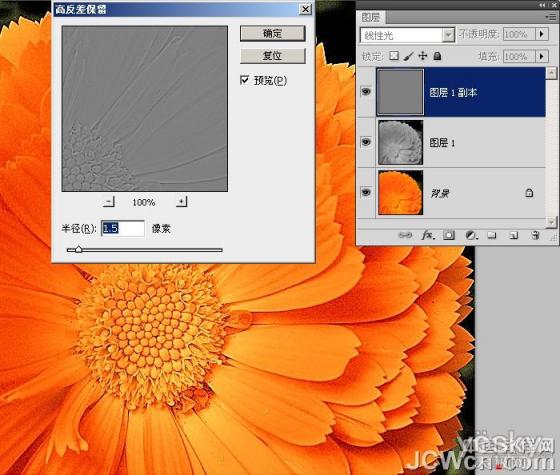Image resolution: width=560 pixels, height=475 pixels.
Task: Create a new group folder icon
Action: click(492, 235)
